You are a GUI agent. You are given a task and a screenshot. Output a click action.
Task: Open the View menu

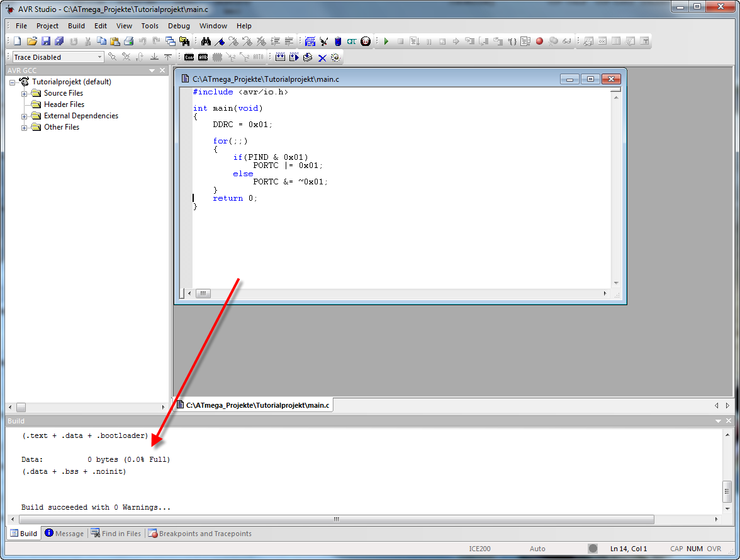124,26
